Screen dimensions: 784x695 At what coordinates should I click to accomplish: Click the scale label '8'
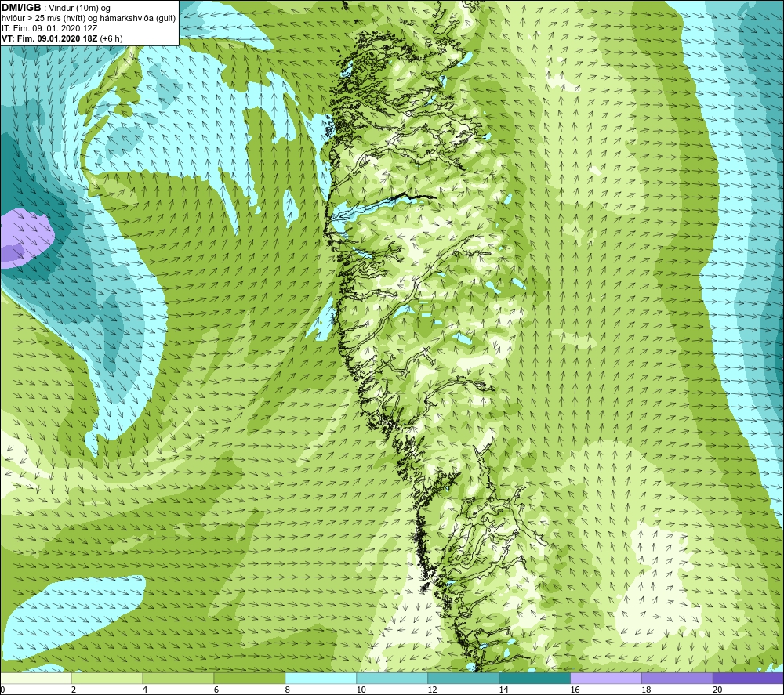click(x=288, y=690)
